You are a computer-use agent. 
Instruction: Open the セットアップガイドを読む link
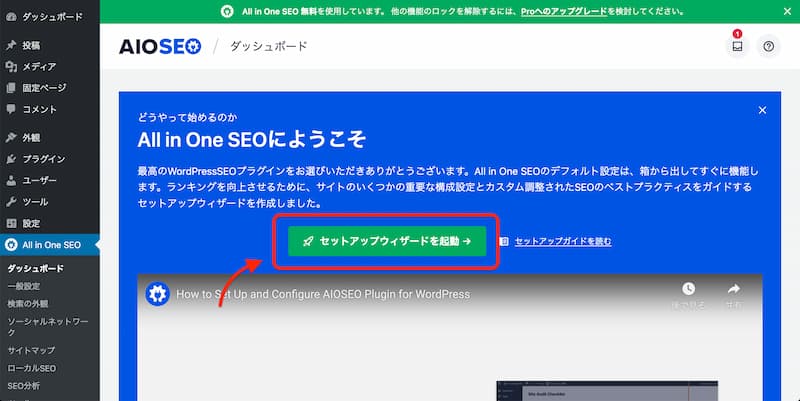click(x=563, y=241)
